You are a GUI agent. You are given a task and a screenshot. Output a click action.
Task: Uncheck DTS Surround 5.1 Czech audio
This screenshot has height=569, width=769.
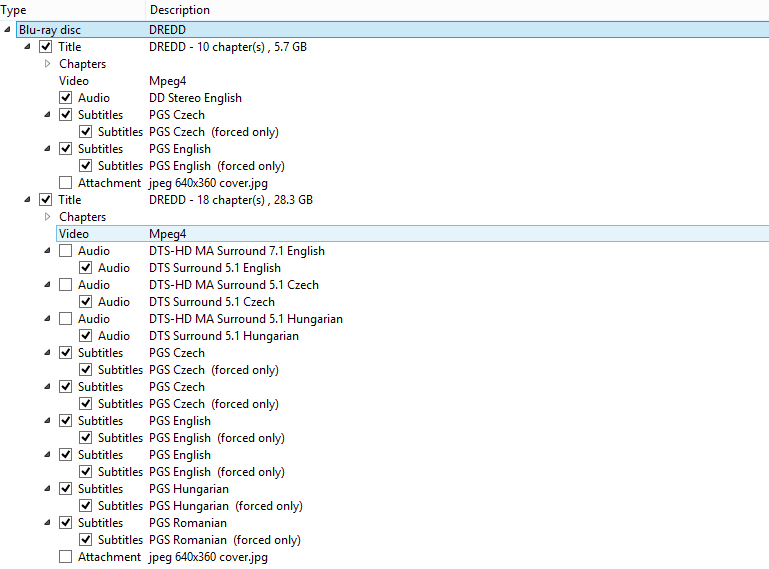(85, 302)
